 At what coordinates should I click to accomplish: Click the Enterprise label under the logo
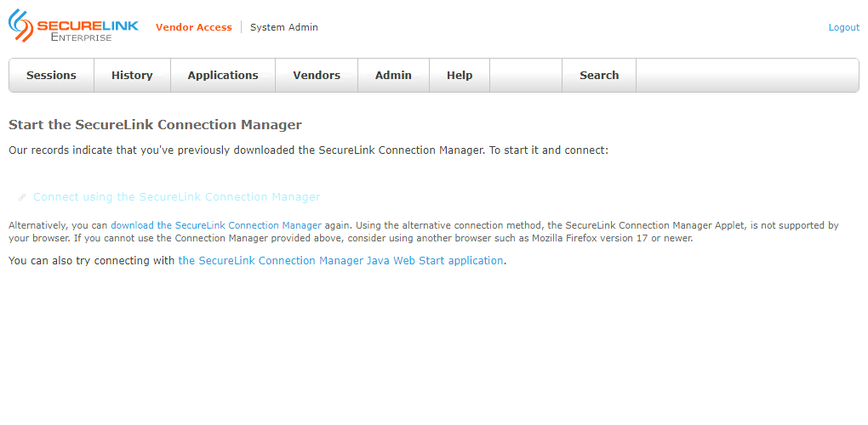tap(81, 38)
